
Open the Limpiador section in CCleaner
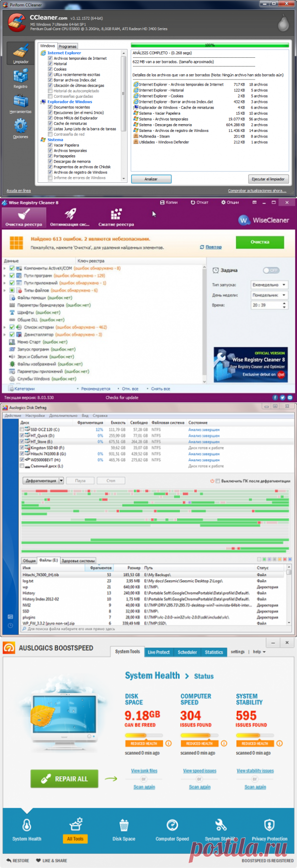tap(21, 54)
